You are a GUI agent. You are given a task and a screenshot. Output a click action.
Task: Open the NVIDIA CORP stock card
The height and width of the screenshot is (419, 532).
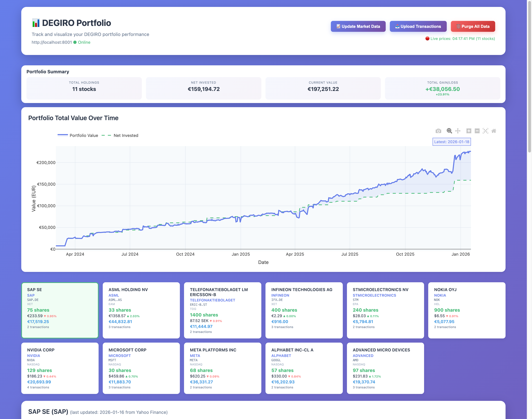pyautogui.click(x=60, y=368)
